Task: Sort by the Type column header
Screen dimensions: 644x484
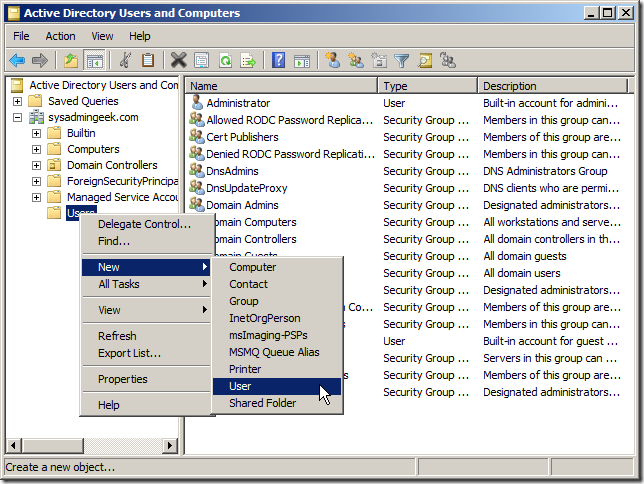Action: click(x=428, y=86)
